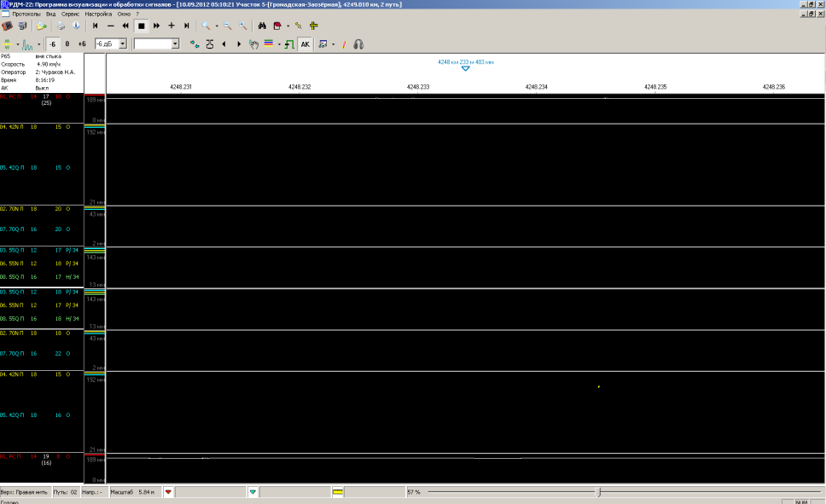Click the zoom in magnifier icon
The width and height of the screenshot is (826, 504).
coord(206,26)
